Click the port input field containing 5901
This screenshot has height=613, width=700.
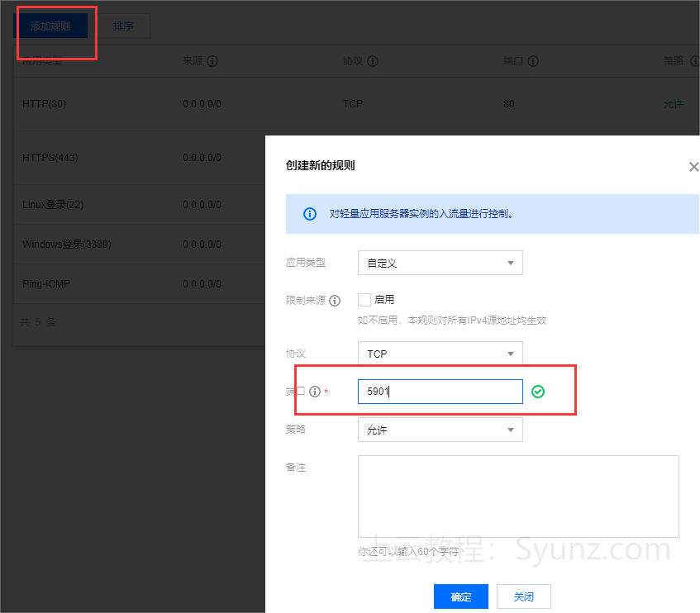coord(440,392)
